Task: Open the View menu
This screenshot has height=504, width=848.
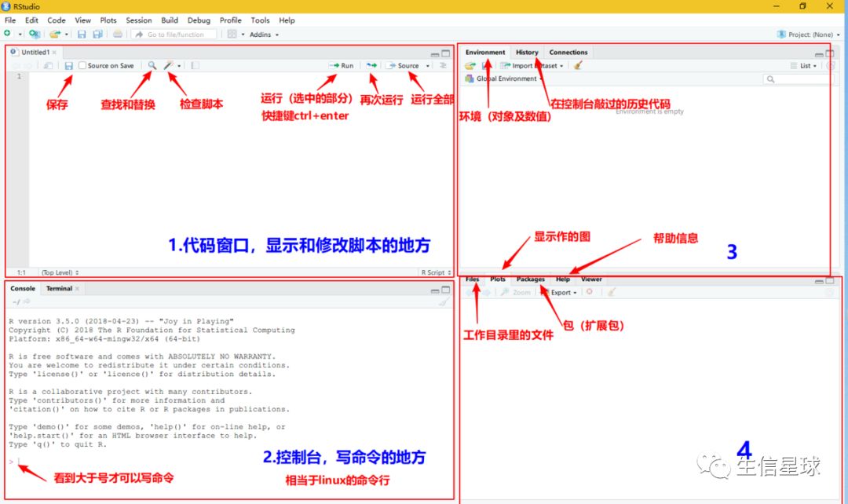Action: (82, 20)
